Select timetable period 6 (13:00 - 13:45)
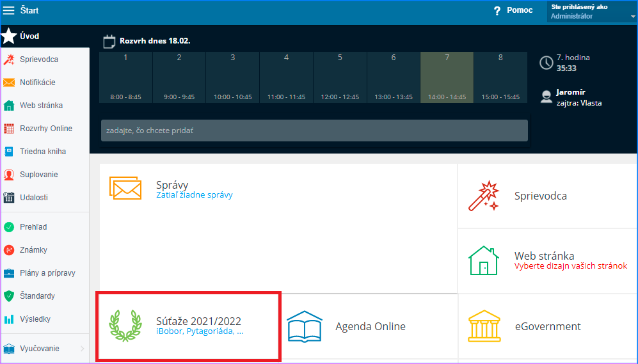This screenshot has width=638, height=364. pyautogui.click(x=394, y=77)
